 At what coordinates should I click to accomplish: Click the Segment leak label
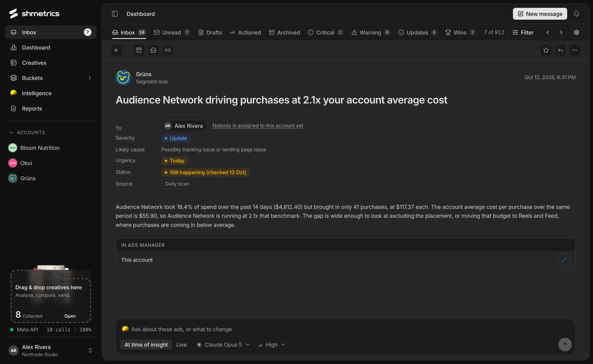click(152, 82)
